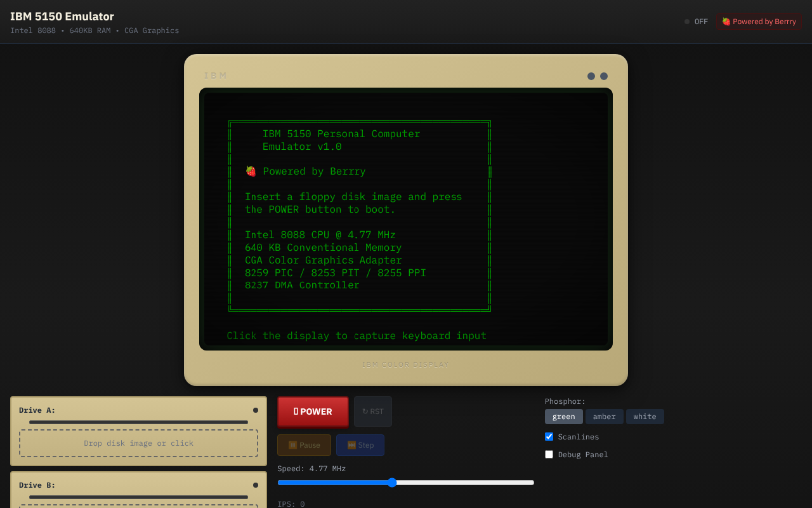Click the Speed: 4.77 MHz label

[311, 469]
